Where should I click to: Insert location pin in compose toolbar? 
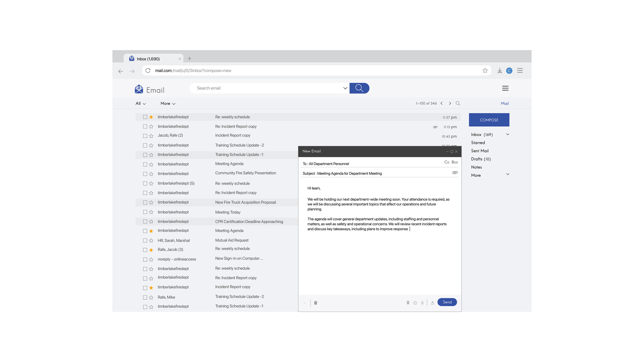(408, 303)
